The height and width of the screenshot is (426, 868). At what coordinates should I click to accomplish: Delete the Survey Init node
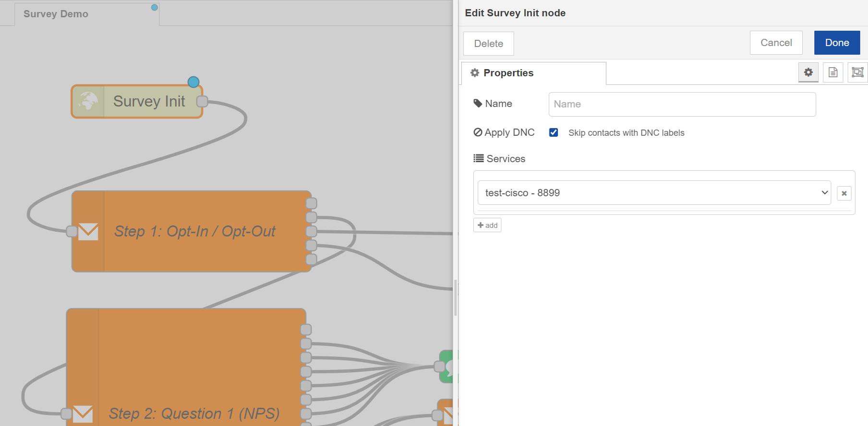tap(488, 44)
